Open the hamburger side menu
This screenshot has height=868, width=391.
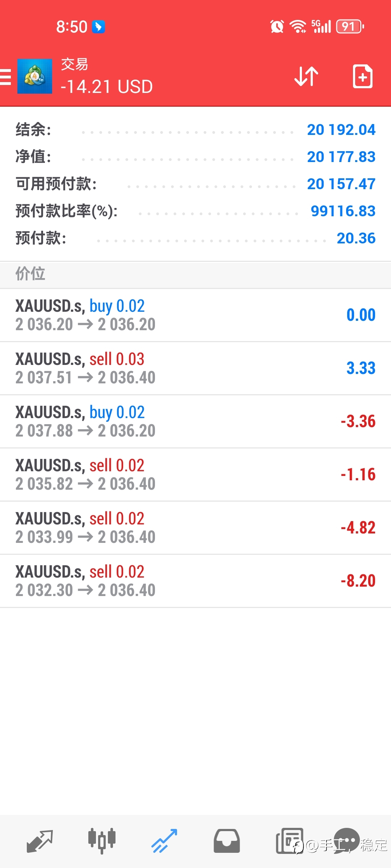click(x=5, y=77)
